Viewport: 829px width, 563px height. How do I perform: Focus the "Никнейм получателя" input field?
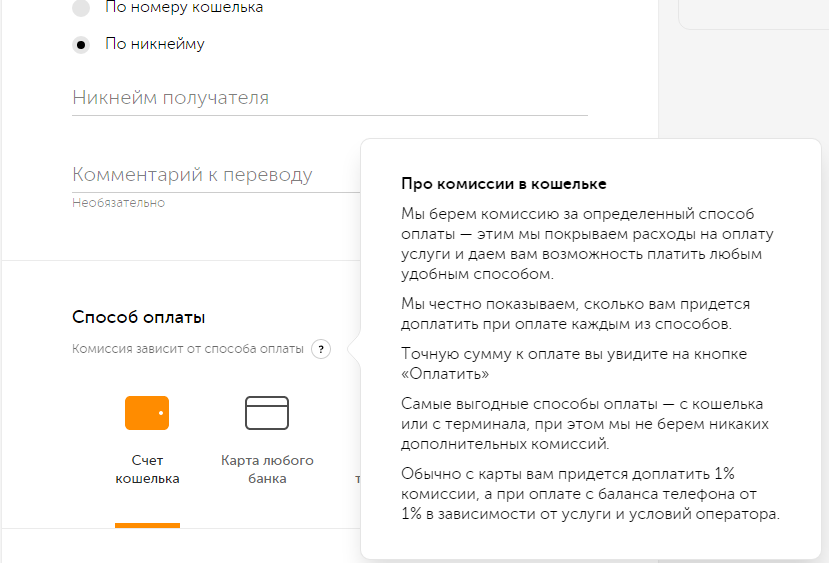pos(329,98)
